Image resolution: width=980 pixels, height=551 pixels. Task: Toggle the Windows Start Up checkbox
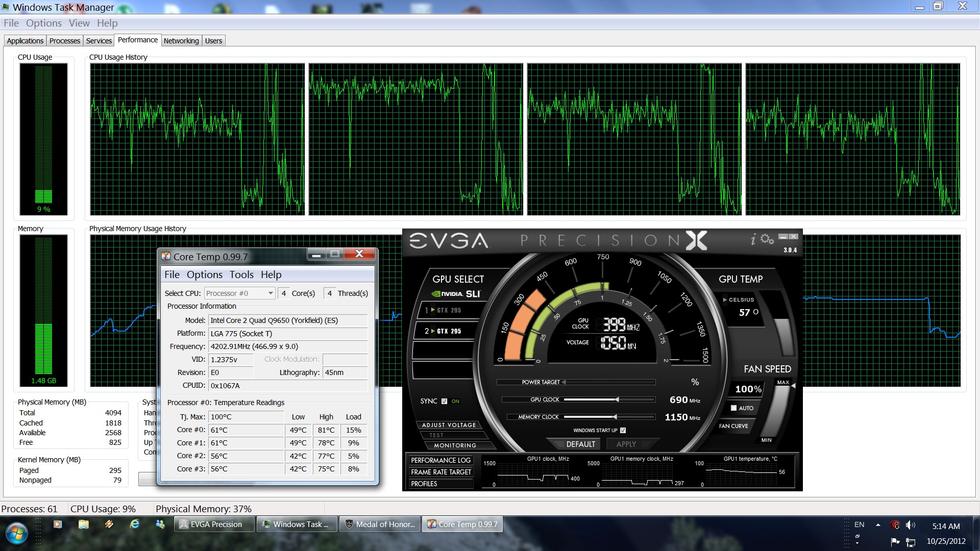pyautogui.click(x=623, y=430)
